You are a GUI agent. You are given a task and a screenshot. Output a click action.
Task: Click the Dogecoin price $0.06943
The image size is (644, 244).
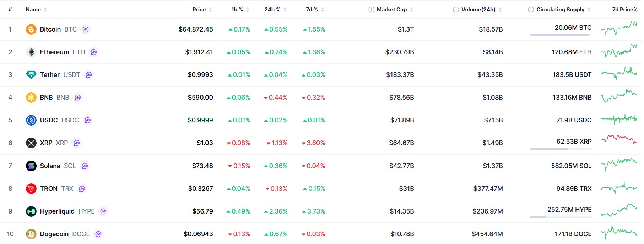point(198,234)
